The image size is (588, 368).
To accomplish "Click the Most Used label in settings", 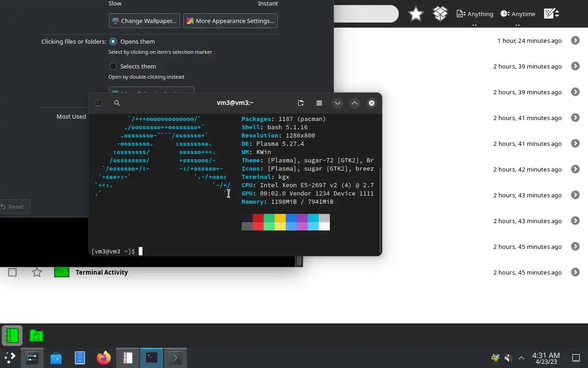I will coord(71,117).
